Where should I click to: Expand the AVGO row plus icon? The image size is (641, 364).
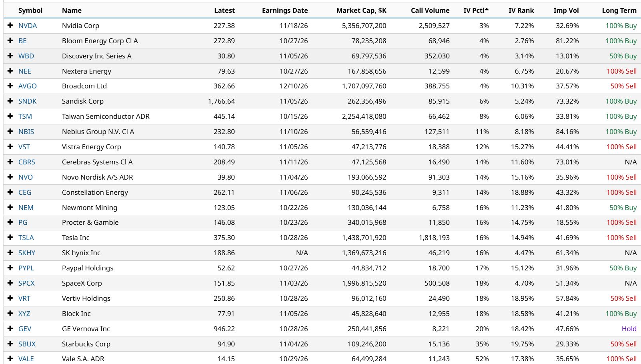(x=10, y=86)
